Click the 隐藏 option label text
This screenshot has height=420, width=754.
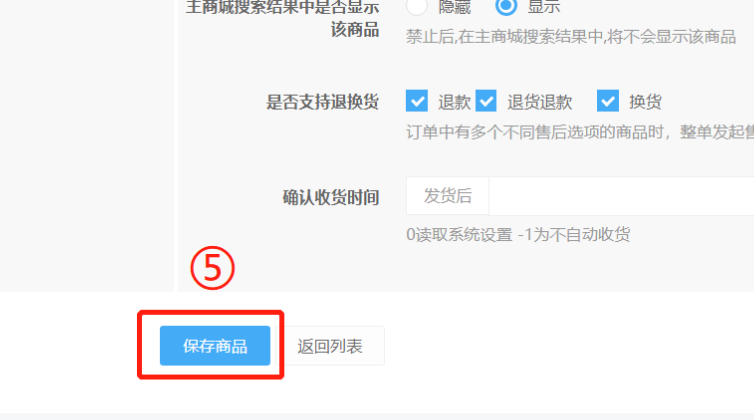click(x=454, y=7)
